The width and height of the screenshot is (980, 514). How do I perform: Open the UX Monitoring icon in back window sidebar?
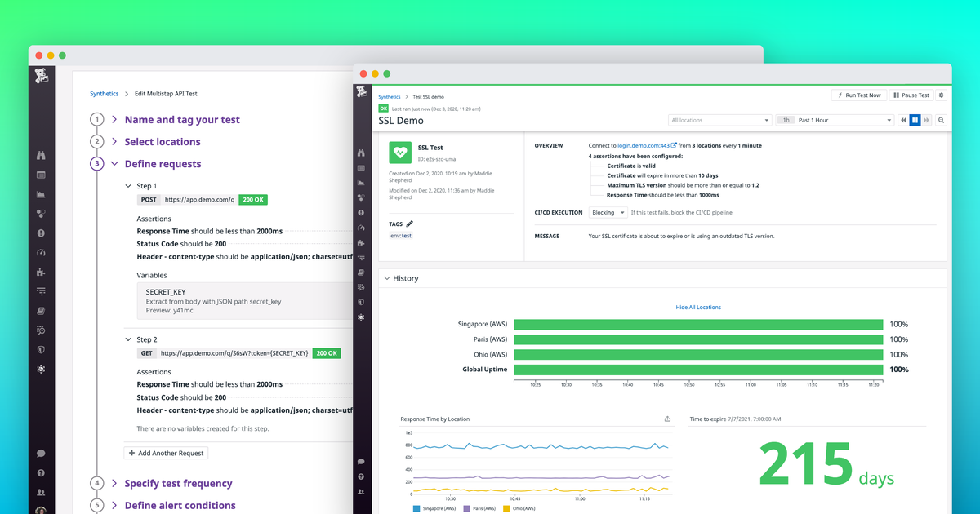(x=41, y=369)
